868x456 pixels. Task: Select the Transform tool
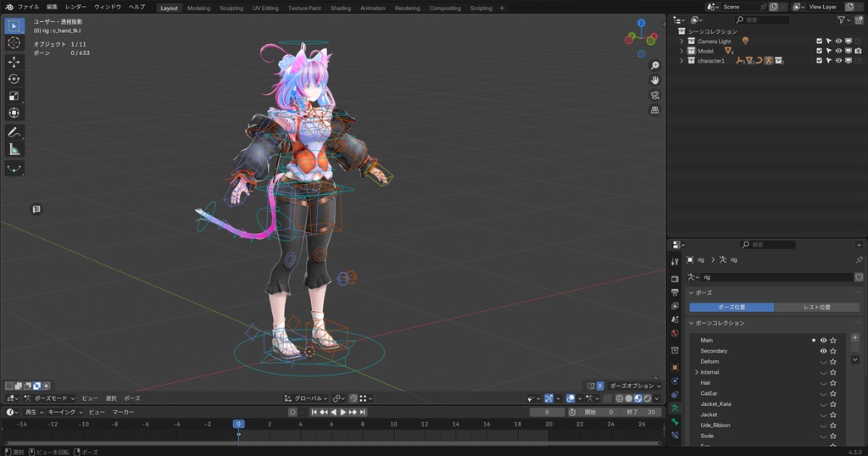14,113
